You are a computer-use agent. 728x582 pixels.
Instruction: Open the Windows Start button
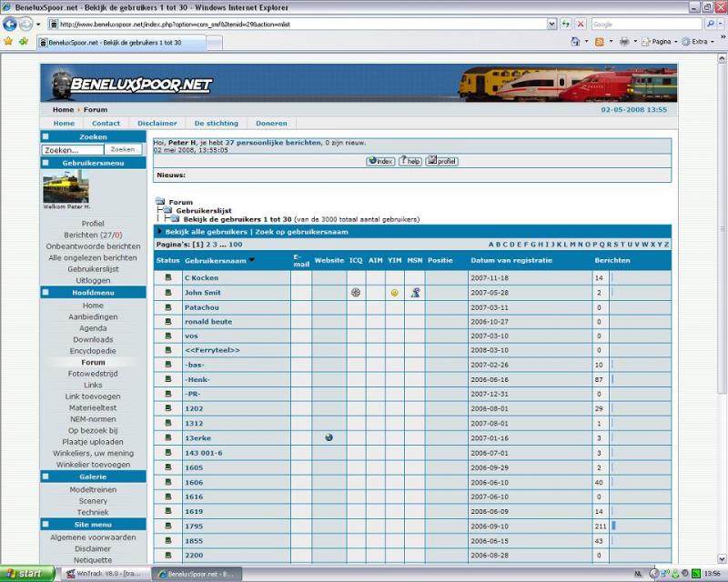click(27, 574)
